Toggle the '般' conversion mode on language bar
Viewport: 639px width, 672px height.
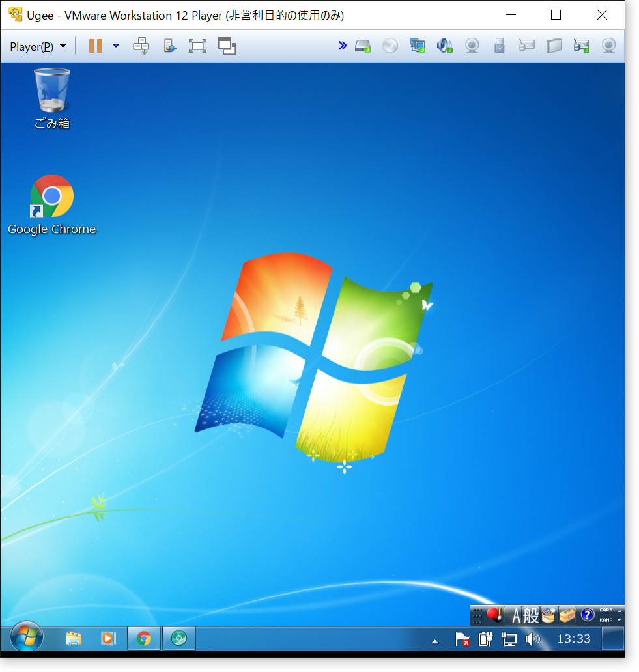(531, 616)
